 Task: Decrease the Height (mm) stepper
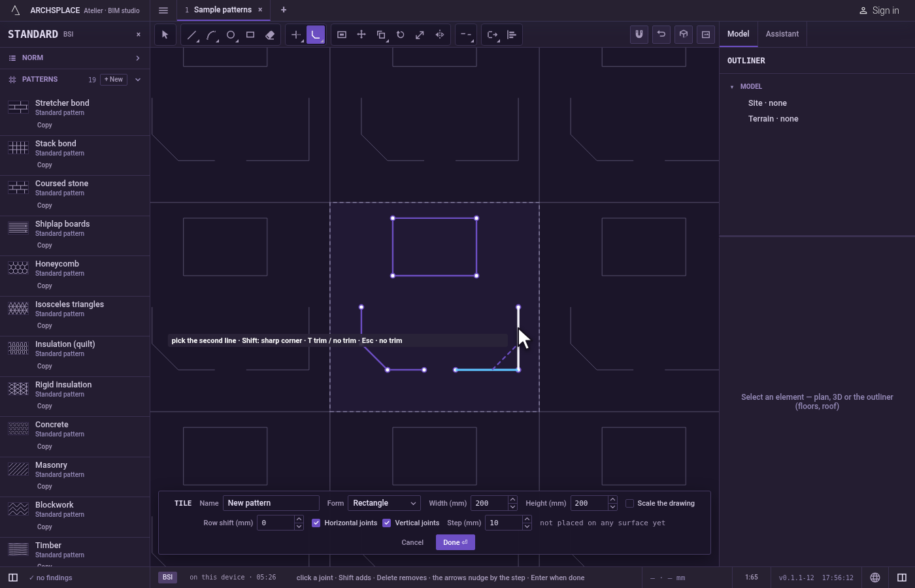[612, 507]
